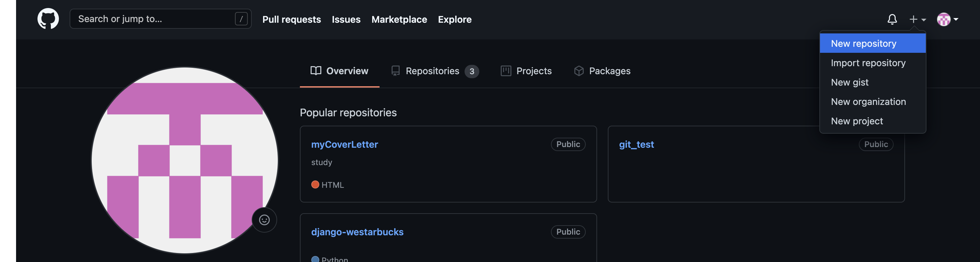The height and width of the screenshot is (262, 980).
Task: Click the Repositories tab icon
Action: click(x=395, y=71)
